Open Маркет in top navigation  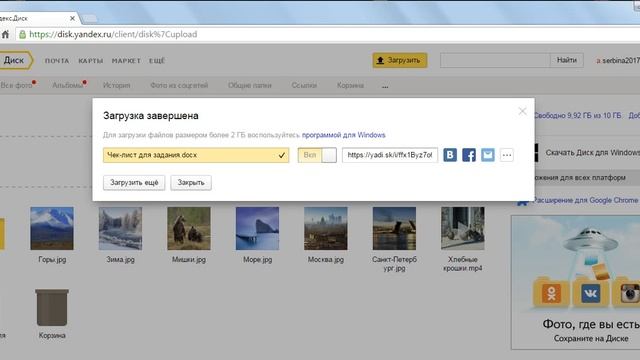[126, 61]
